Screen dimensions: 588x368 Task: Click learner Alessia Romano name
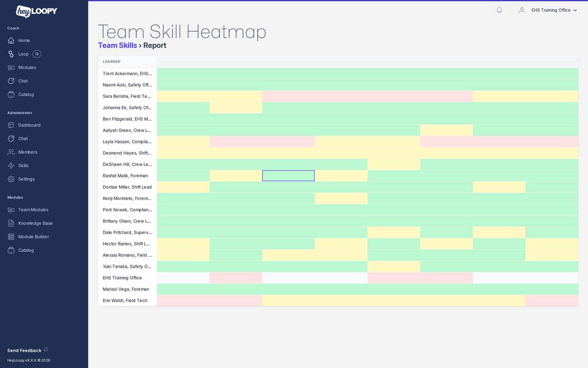pyautogui.click(x=127, y=255)
